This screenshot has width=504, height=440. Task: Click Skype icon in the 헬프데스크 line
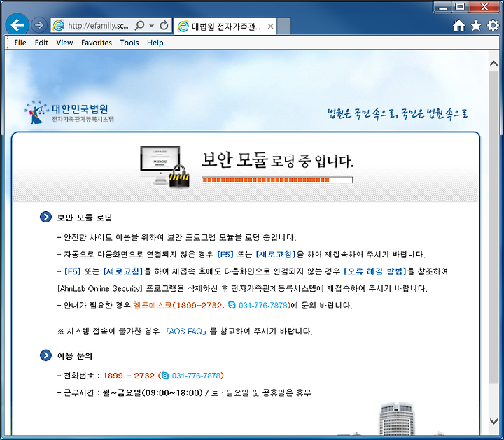coord(232,304)
